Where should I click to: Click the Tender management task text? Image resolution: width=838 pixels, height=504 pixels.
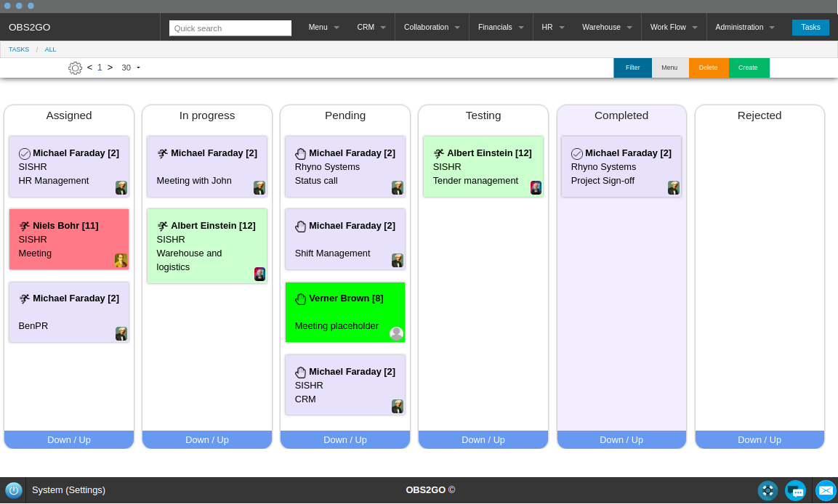tap(475, 181)
